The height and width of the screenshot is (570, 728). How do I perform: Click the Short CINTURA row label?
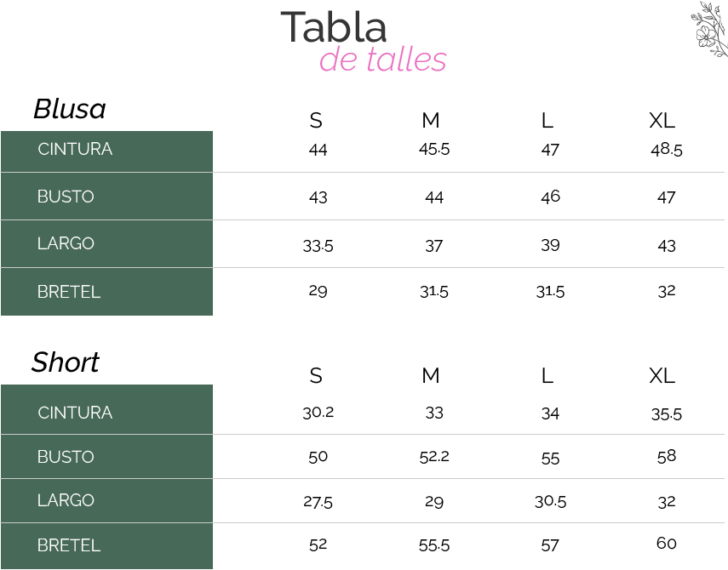pyautogui.click(x=75, y=413)
